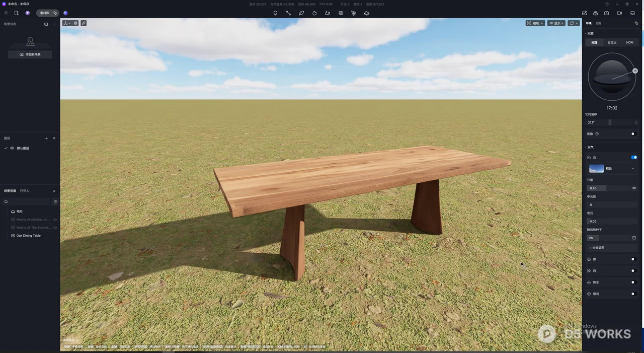Click the help question mark icon
This screenshot has width=644, height=353.
point(607,4)
